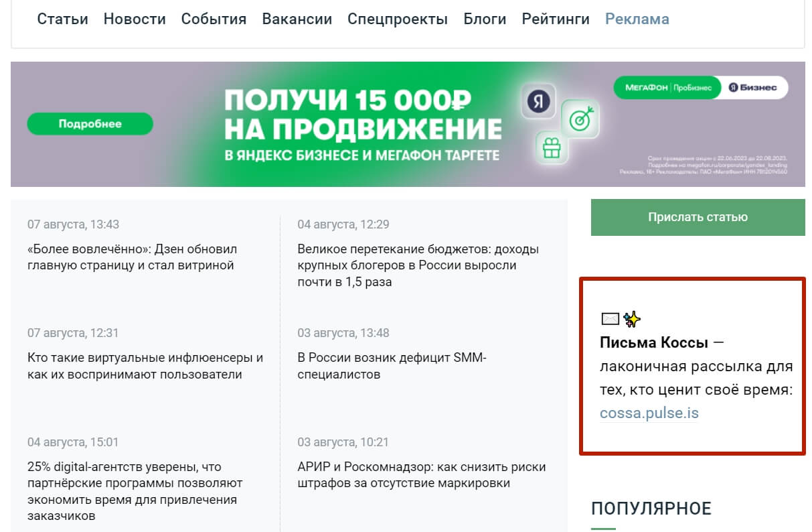The height and width of the screenshot is (532, 812).
Task: Navigate to Спецпроекты
Action: pos(398,19)
